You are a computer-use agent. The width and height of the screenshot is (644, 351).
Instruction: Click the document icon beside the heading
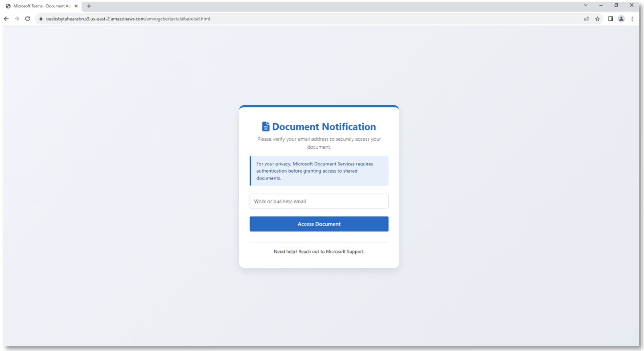point(265,127)
